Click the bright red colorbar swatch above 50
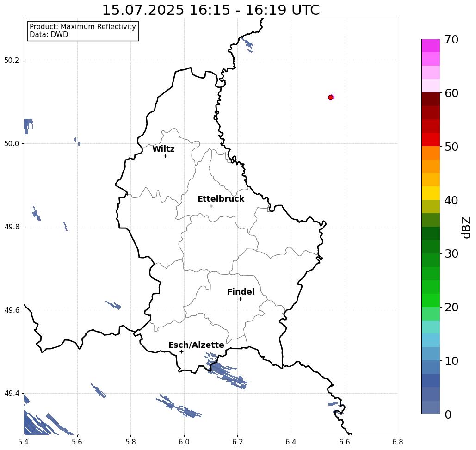The height and width of the screenshot is (450, 476). pyautogui.click(x=431, y=140)
